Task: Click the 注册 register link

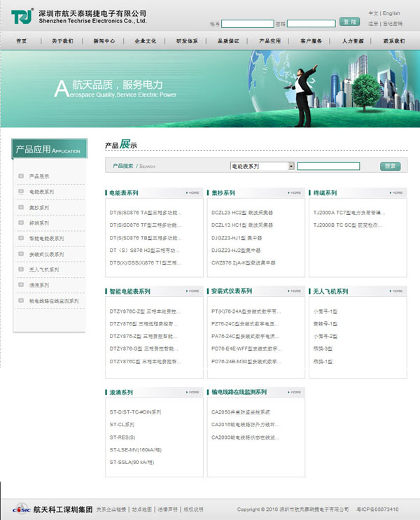Action: (x=373, y=24)
